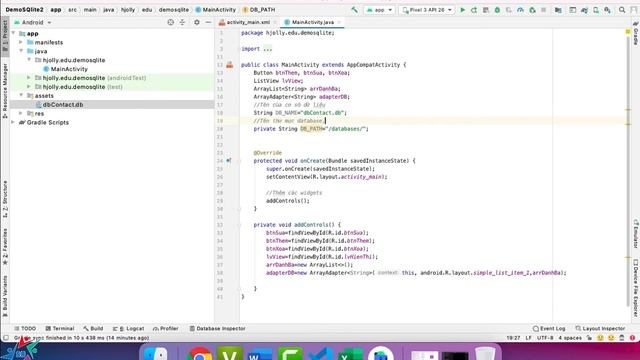Viewport: 640px width, 360px height.
Task: Collapse the assets folder arrow
Action: tap(21, 96)
